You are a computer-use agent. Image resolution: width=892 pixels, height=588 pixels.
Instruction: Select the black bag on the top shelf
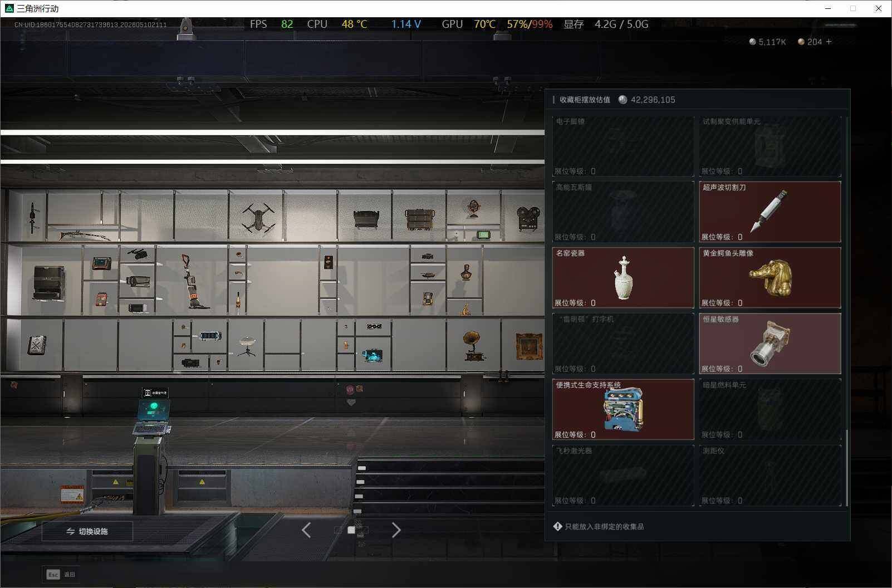(x=366, y=219)
